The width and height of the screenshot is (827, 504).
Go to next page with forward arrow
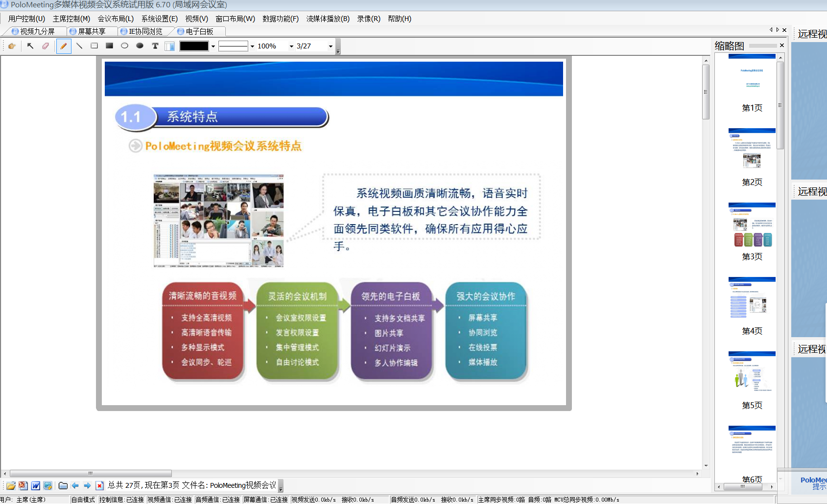click(x=87, y=485)
